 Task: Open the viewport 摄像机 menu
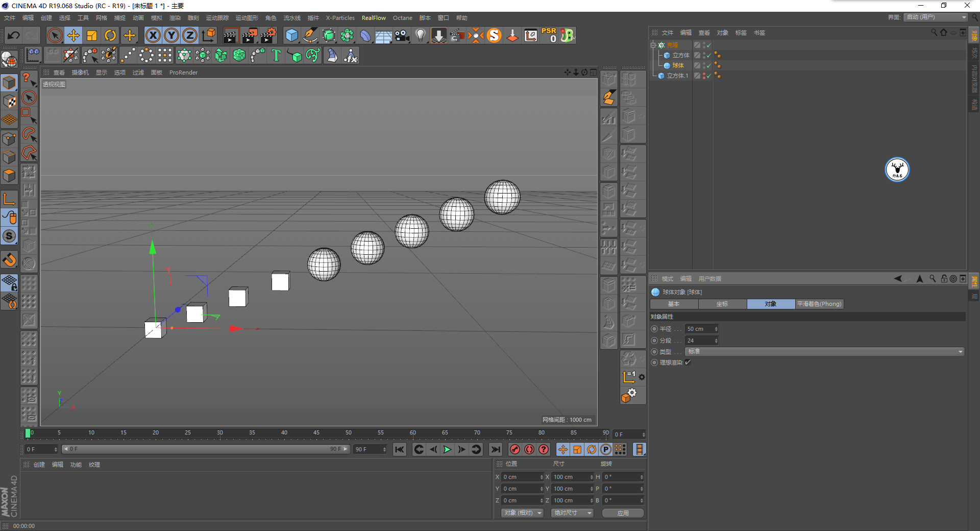[x=80, y=73]
